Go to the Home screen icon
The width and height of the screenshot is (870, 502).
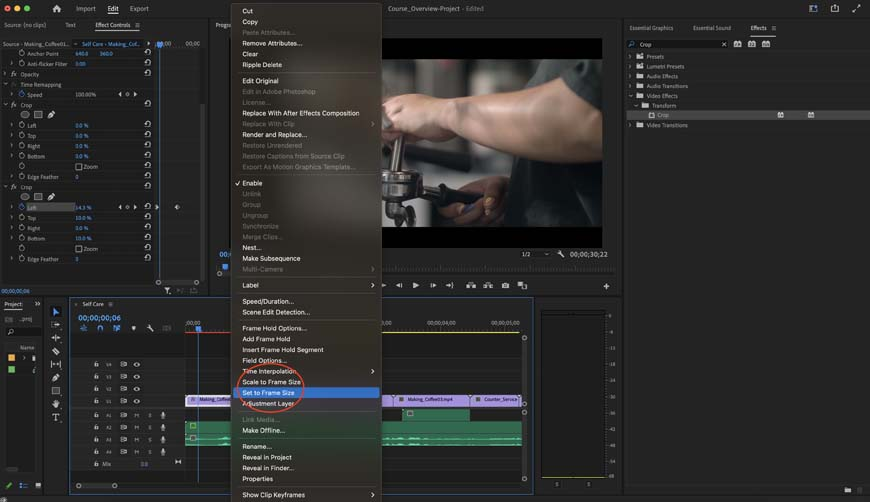point(57,9)
